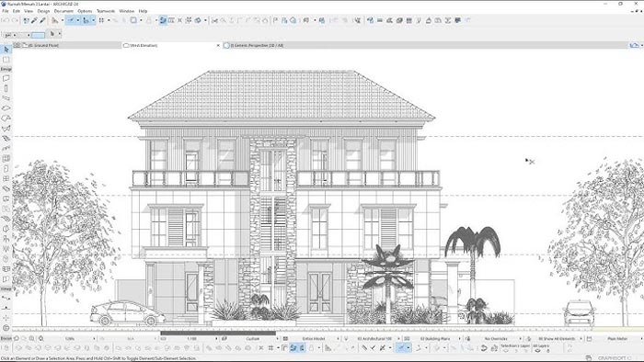Click the X icon in bottom toolbar

[x=260, y=348]
